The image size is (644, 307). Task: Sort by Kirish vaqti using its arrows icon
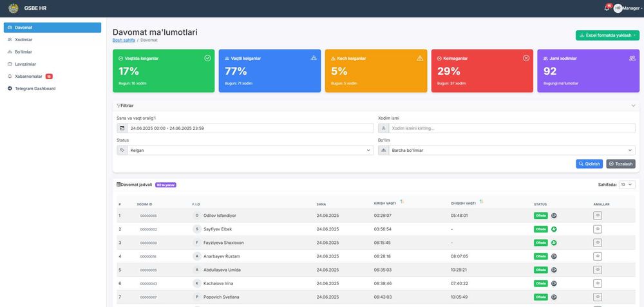tap(402, 201)
